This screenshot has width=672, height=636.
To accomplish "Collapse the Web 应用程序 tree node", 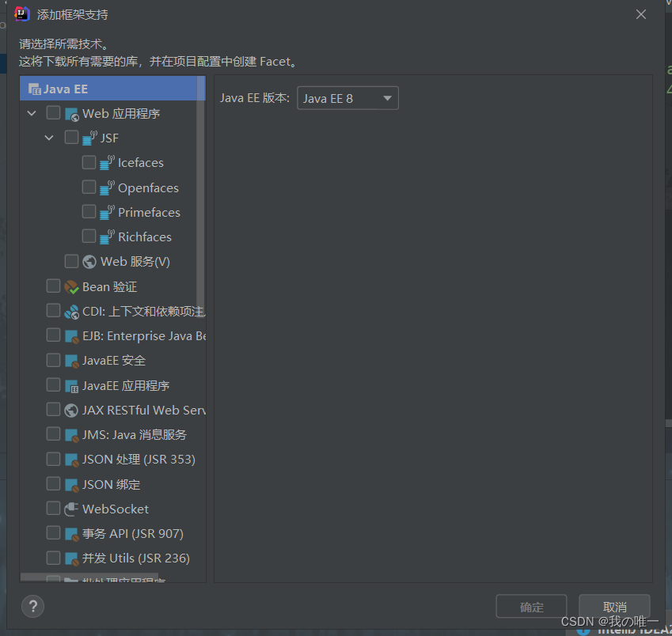I will tap(32, 113).
